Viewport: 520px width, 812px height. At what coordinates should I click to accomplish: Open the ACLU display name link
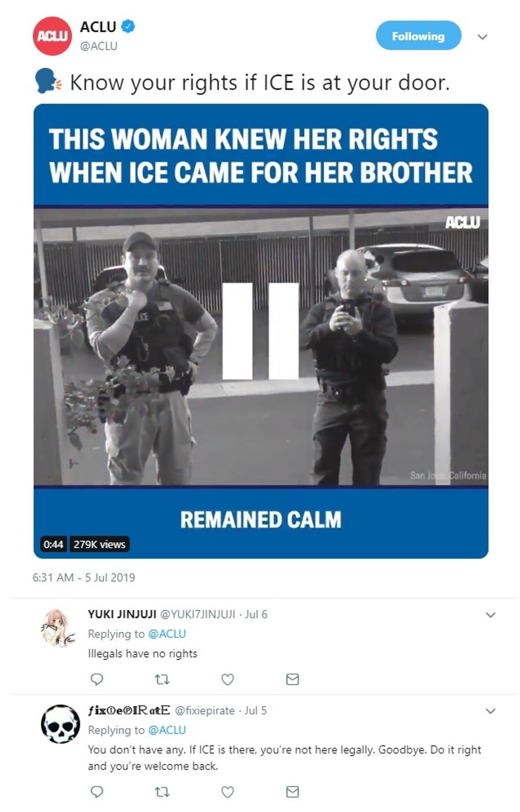98,26
